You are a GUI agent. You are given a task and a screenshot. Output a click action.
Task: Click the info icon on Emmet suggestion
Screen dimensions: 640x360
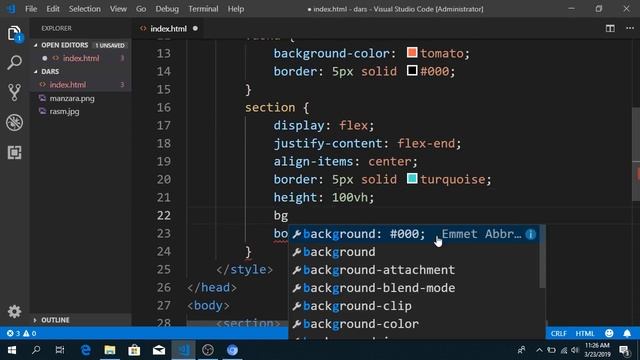click(531, 234)
